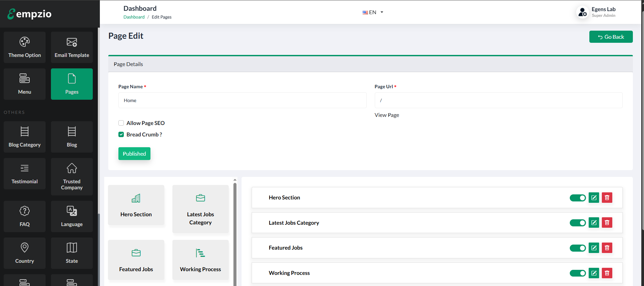Enable the Allow Page SEO checkbox
The width and height of the screenshot is (644, 286).
[x=121, y=123]
